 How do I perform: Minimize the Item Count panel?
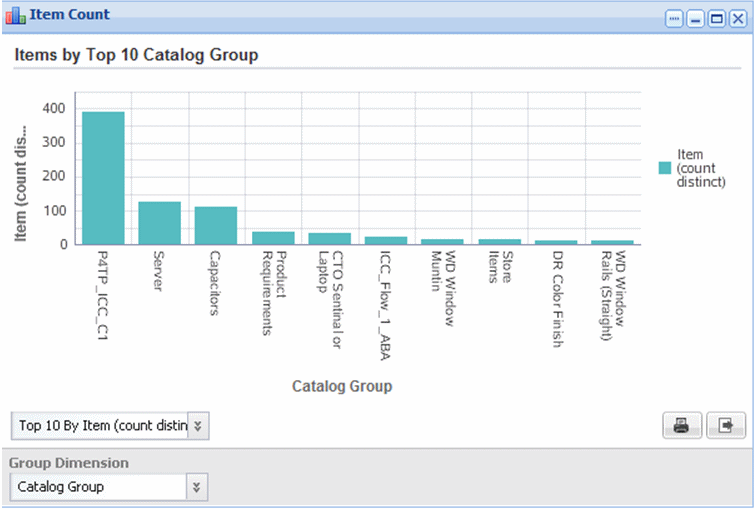[695, 19]
